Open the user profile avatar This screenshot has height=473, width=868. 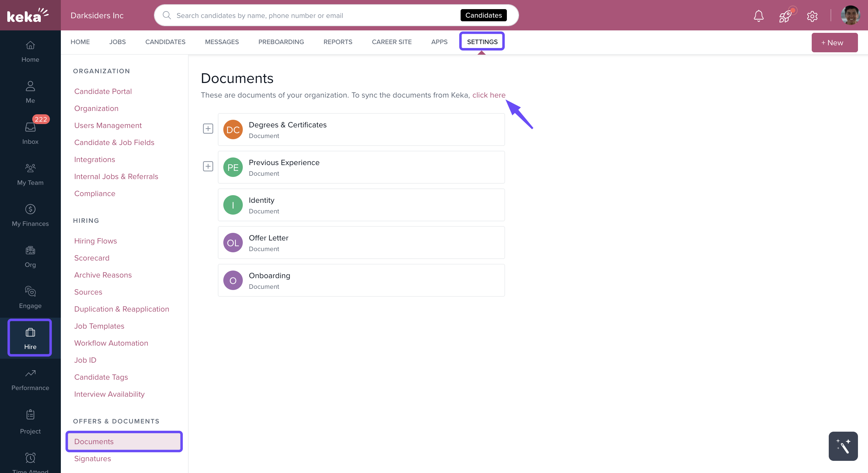(850, 16)
